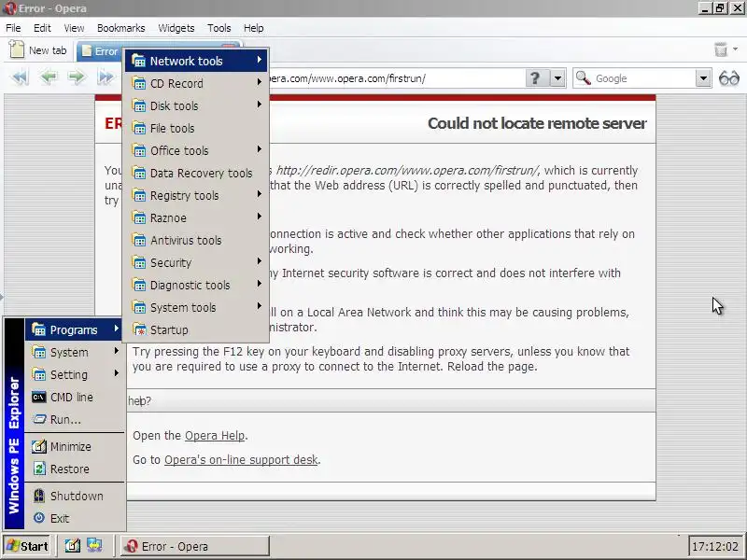Click the second quick launch icon on taskbar
Viewport: 747px width, 560px height.
(x=94, y=545)
